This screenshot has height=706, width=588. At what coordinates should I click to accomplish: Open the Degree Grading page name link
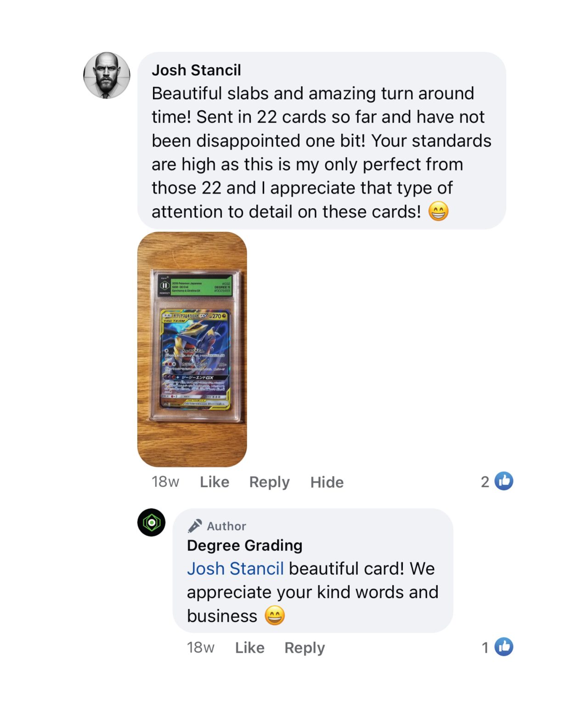coord(245,545)
